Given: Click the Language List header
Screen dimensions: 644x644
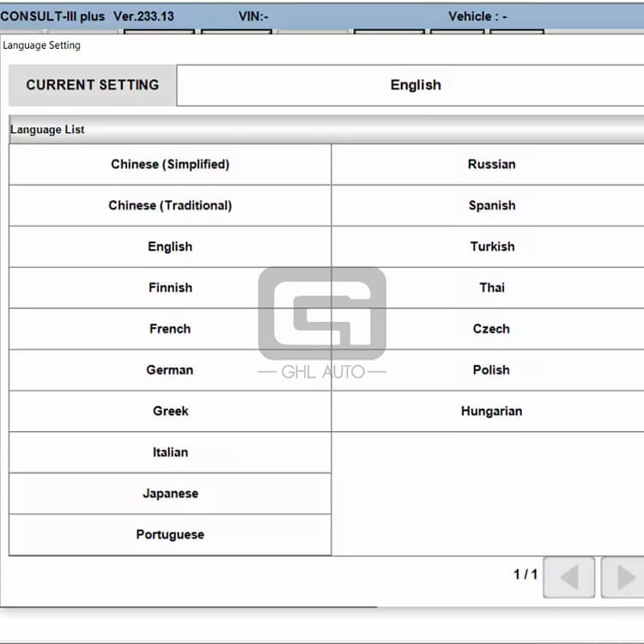Looking at the screenshot, I should coord(326,130).
